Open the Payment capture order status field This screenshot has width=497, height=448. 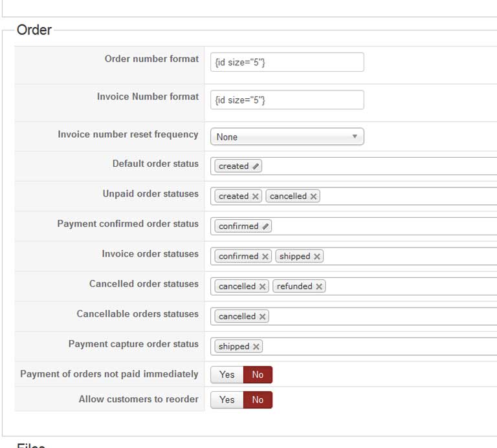(375, 347)
